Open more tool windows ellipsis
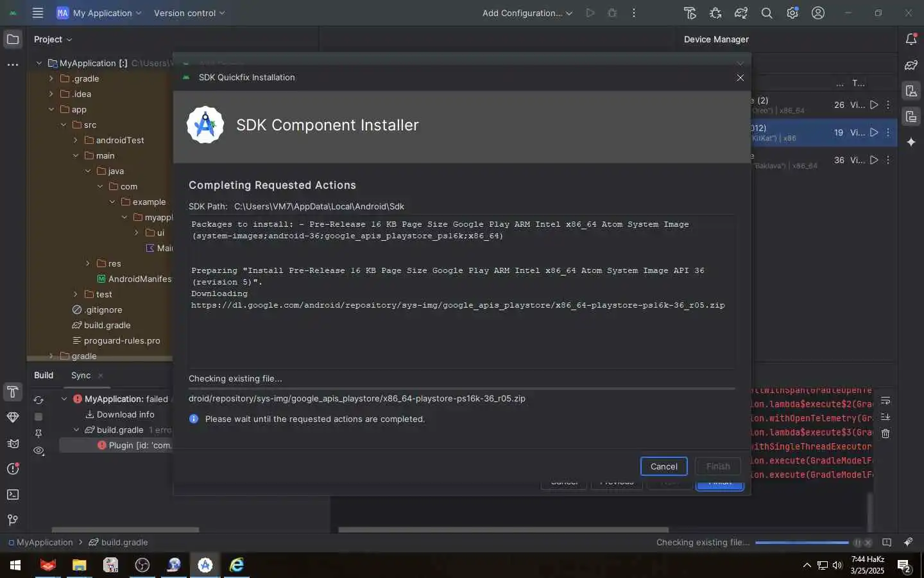This screenshot has height=578, width=924. coord(12,65)
